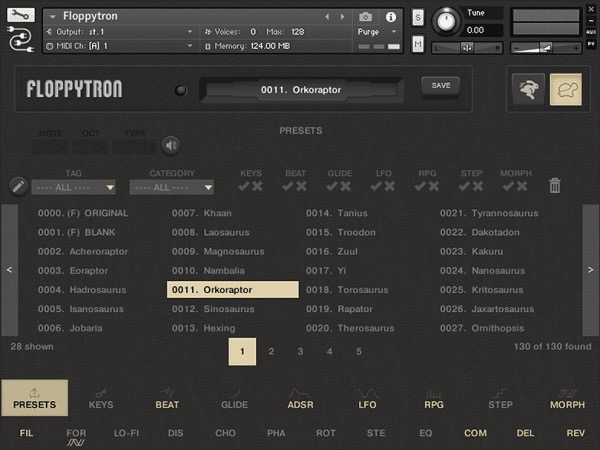Click the LFO checkmark filter
The image size is (600, 450).
click(x=376, y=186)
